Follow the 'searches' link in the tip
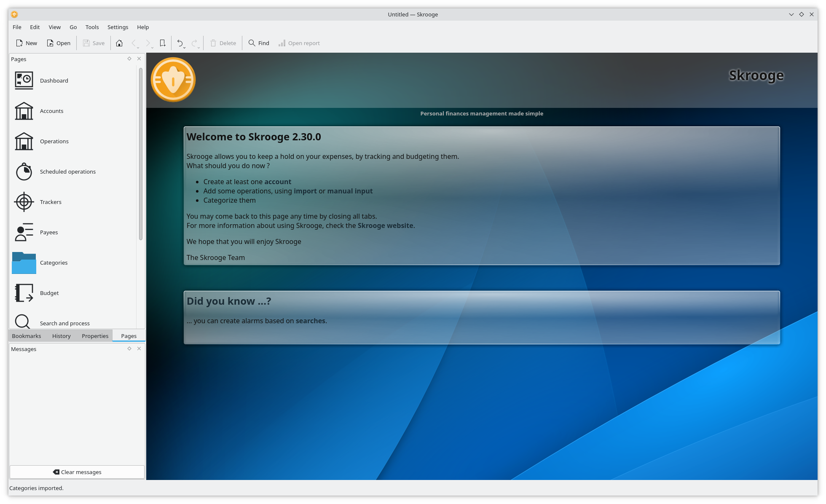 (x=311, y=321)
